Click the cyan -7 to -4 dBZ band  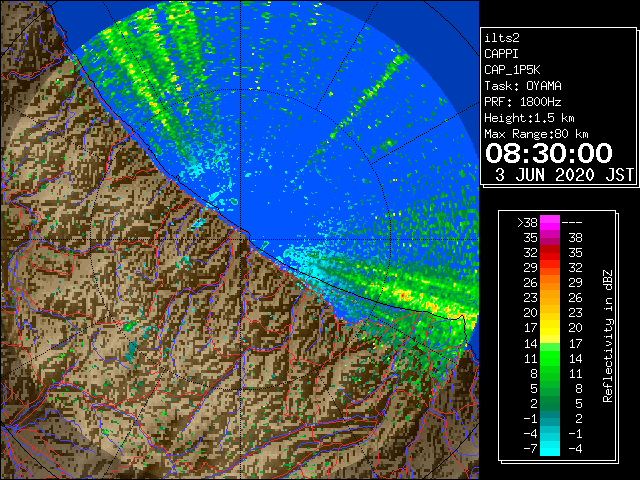550,448
